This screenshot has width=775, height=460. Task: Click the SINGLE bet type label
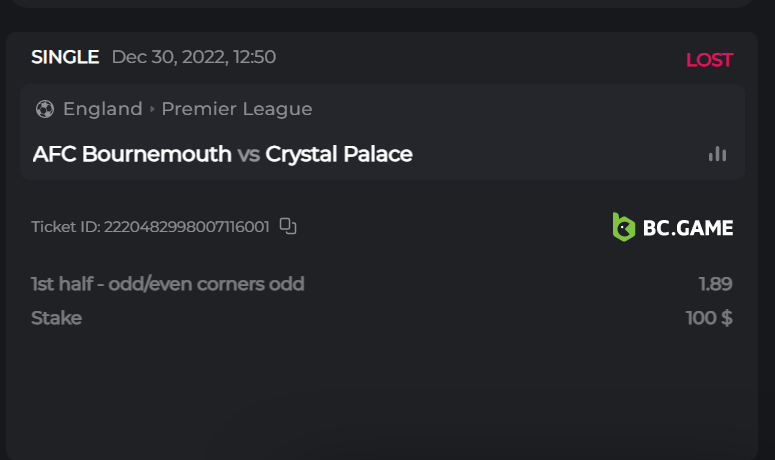[65, 57]
